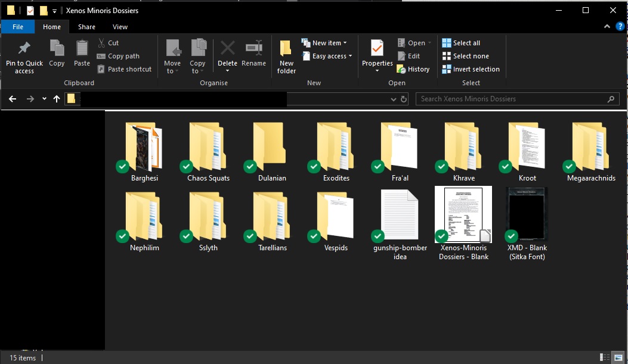Open the File menu
The height and width of the screenshot is (364, 628).
click(18, 27)
